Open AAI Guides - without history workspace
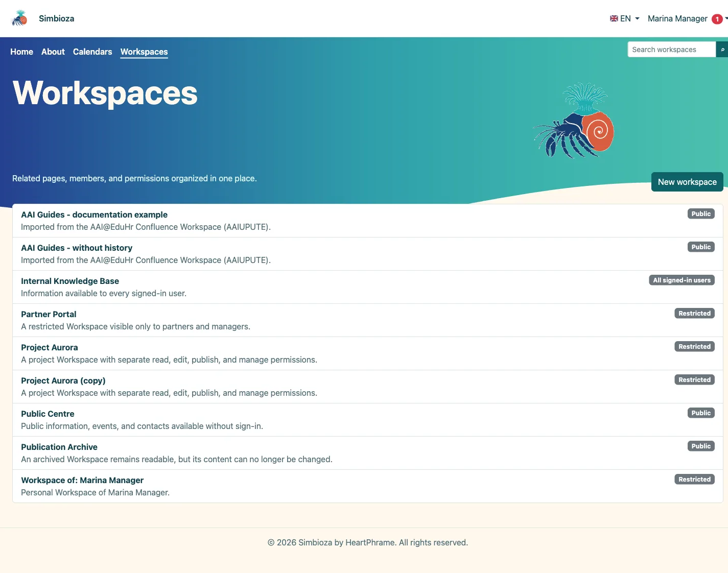Screen dimensions: 728x573 point(77,248)
